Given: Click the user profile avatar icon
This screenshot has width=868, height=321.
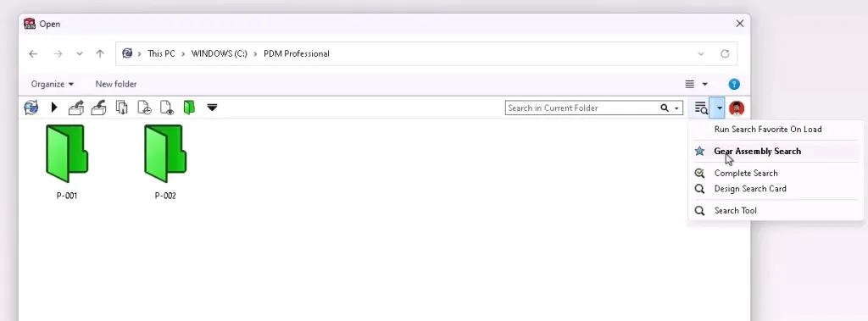Looking at the screenshot, I should 737,108.
